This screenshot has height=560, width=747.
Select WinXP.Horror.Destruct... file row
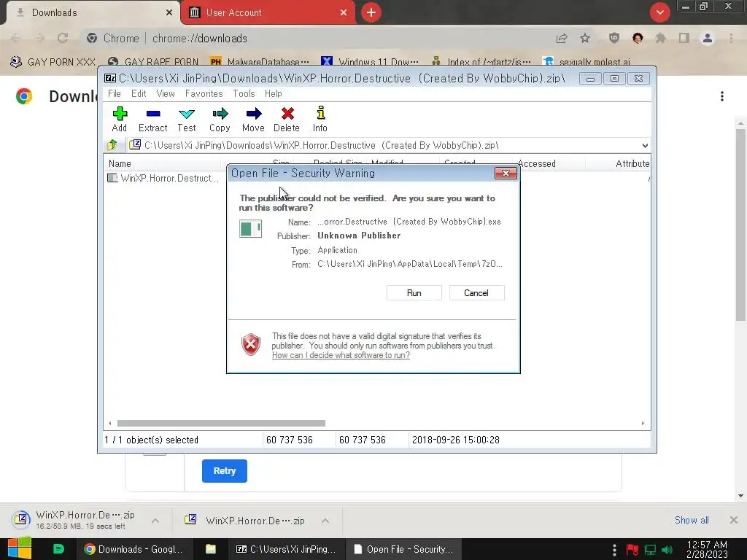(163, 178)
